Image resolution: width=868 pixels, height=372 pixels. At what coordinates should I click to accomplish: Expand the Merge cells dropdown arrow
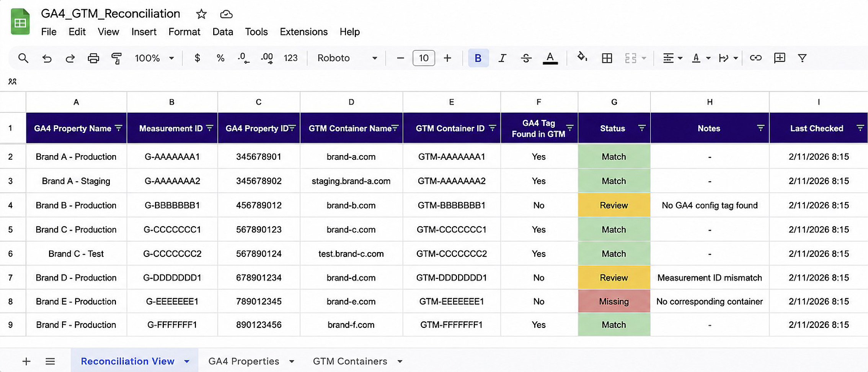[644, 58]
